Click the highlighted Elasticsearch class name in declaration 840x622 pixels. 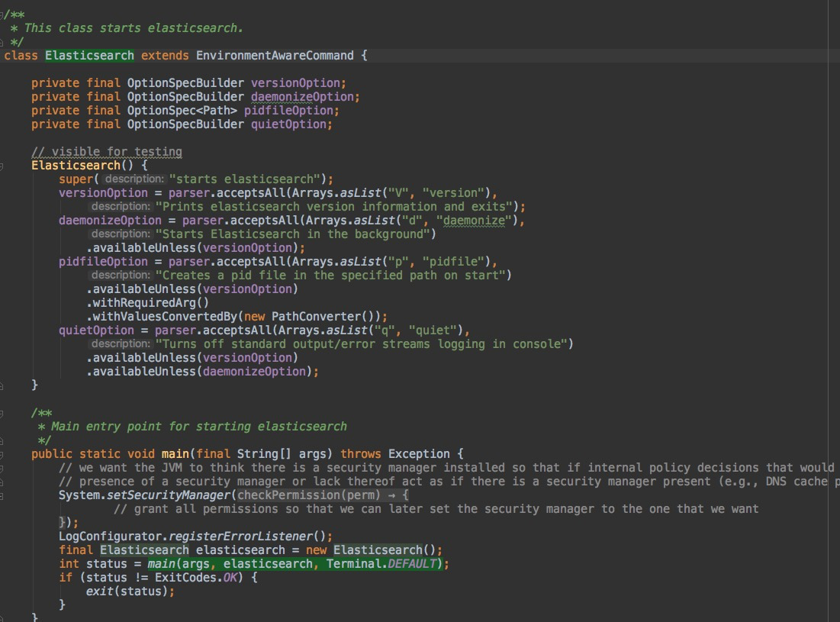pyautogui.click(x=89, y=56)
